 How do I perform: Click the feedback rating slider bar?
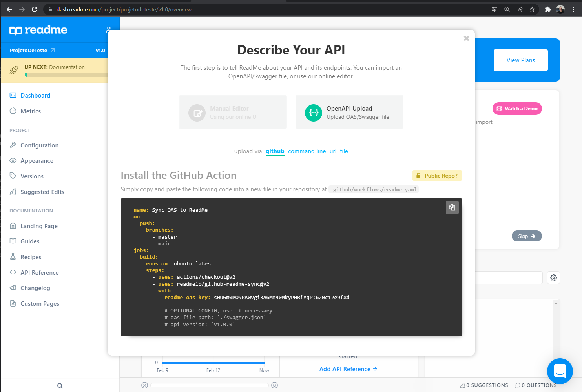click(x=210, y=385)
